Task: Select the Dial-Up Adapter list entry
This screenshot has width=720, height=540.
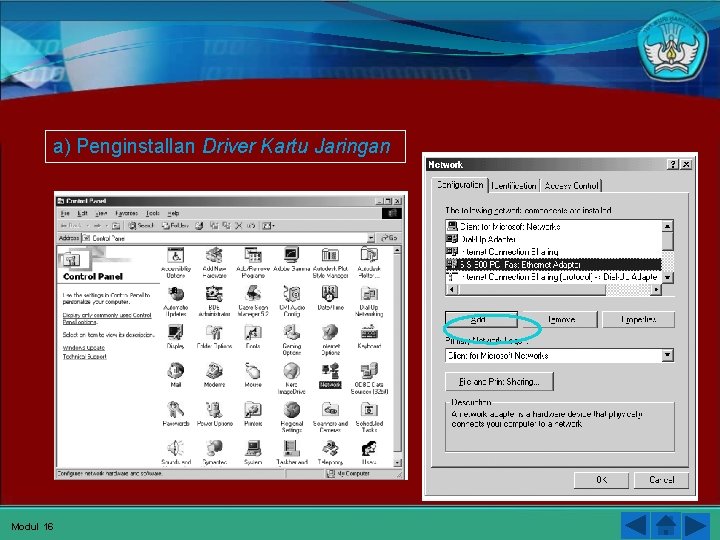Action: click(x=481, y=239)
